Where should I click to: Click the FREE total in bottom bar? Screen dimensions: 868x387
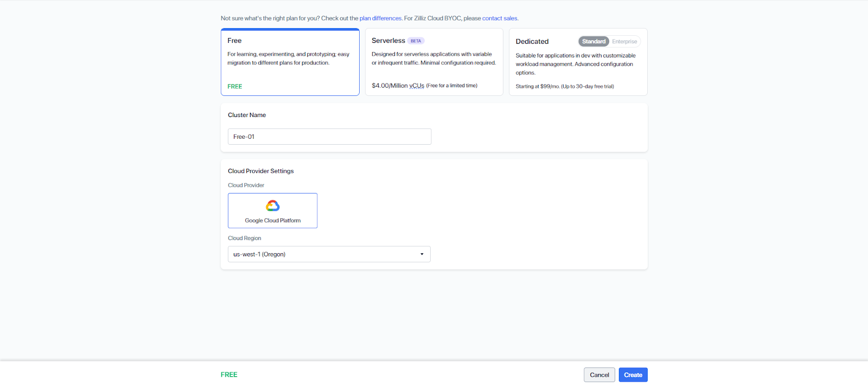229,375
